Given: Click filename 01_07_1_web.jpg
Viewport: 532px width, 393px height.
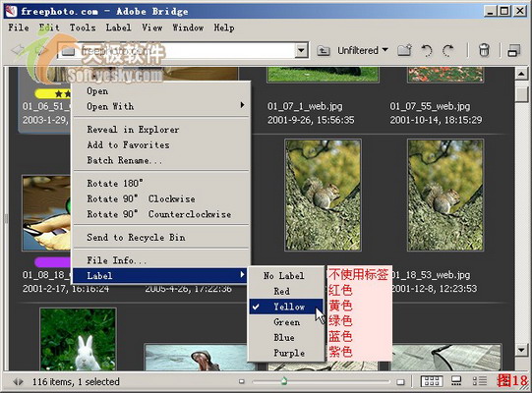Looking at the screenshot, I should [305, 106].
